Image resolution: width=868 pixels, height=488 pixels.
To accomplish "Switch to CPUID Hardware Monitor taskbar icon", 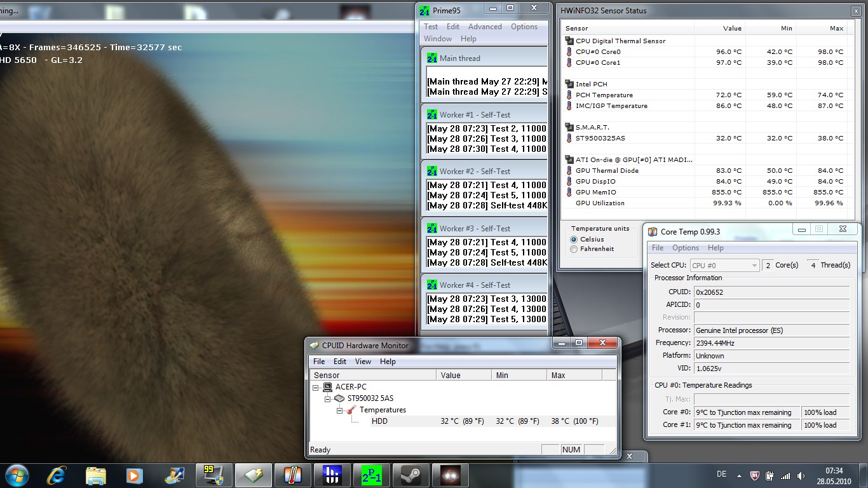I will click(253, 475).
